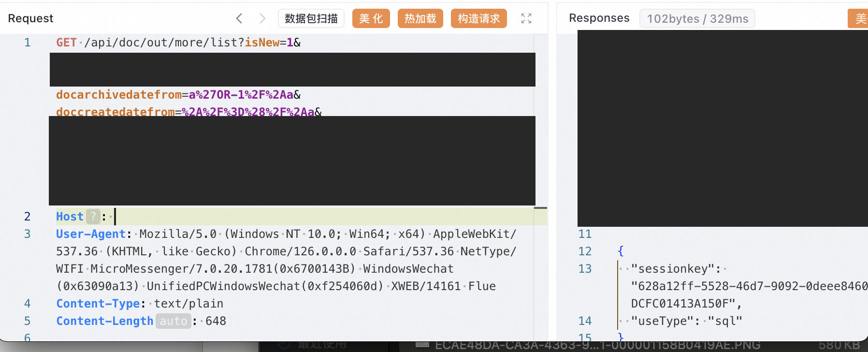
Task: Click the orange 美化 beautify button
Action: [x=371, y=18]
